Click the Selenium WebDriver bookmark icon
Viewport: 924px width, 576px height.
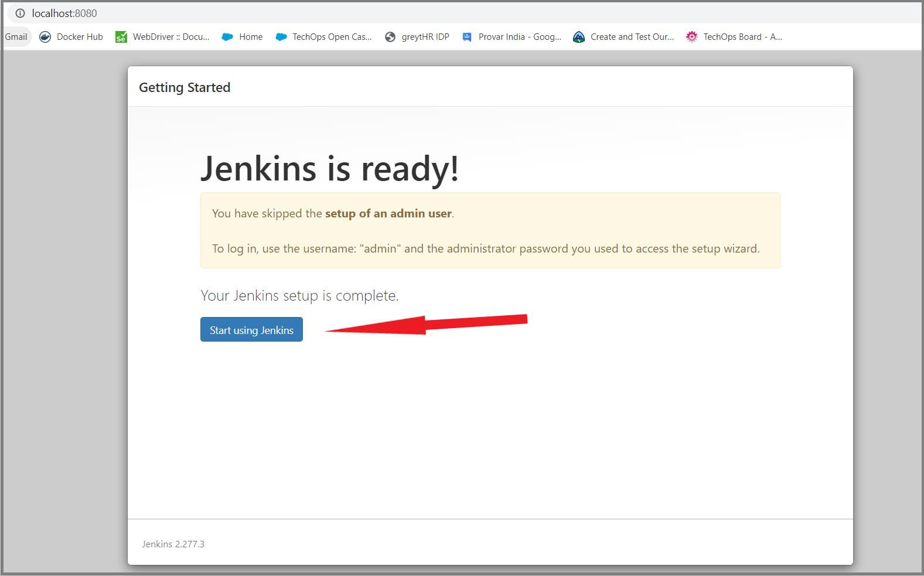point(121,37)
